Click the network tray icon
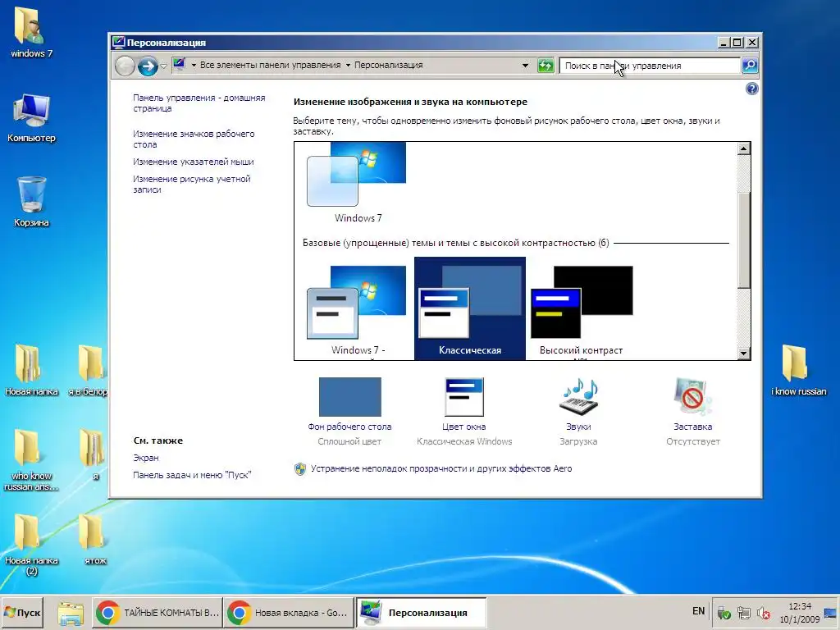The width and height of the screenshot is (840, 630). pos(743,612)
